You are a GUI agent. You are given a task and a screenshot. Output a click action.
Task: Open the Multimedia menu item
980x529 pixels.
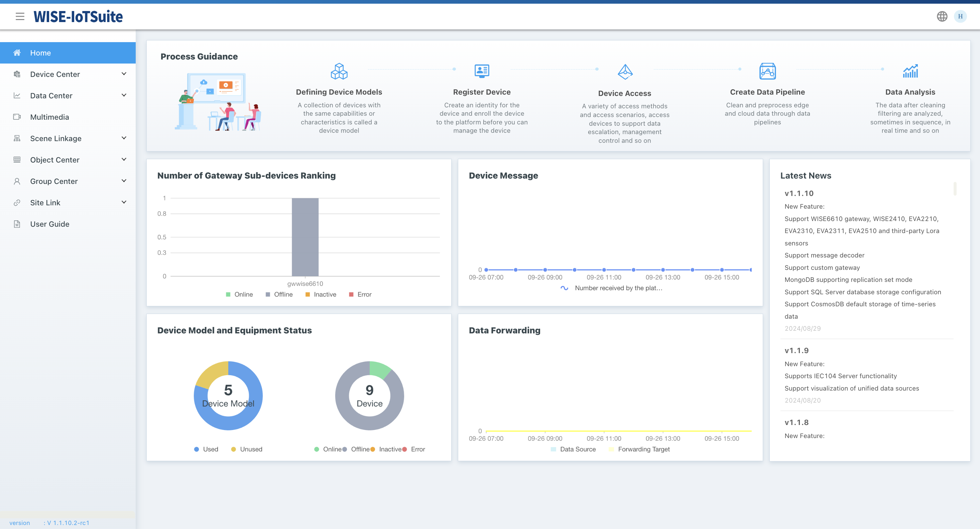[x=68, y=117]
